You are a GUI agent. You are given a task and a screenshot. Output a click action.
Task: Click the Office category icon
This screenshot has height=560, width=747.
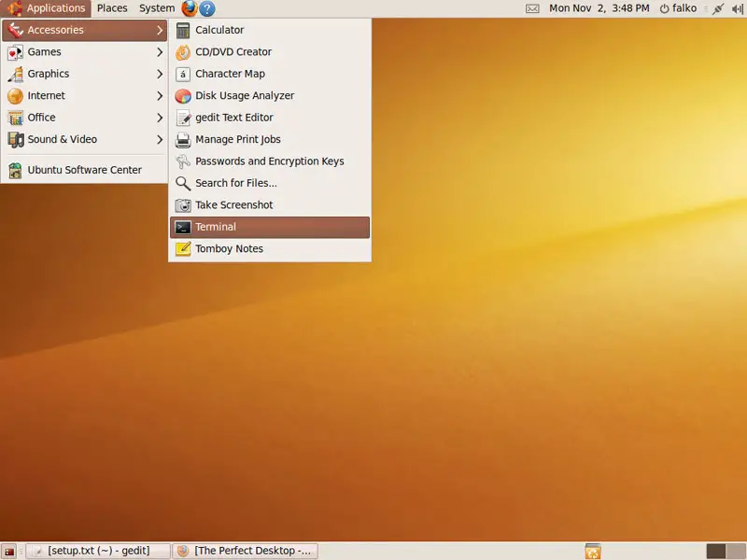click(x=15, y=118)
